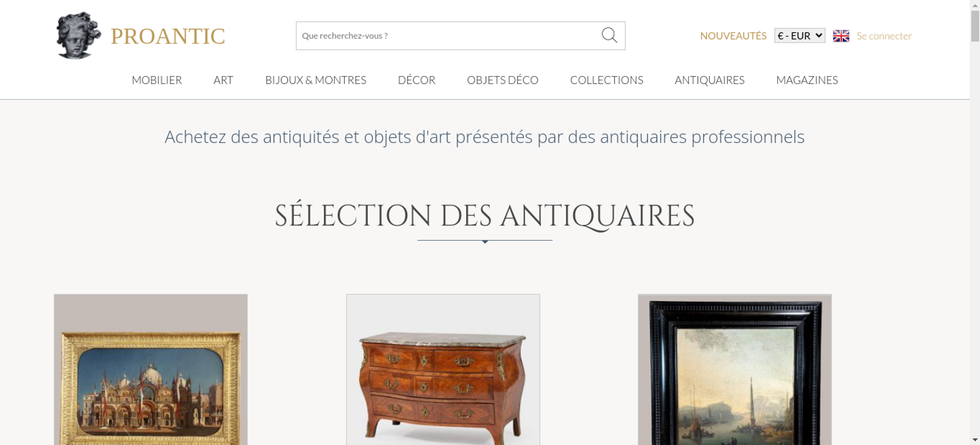The image size is (980, 445).
Task: Select the DÉCOR menu item
Action: (416, 80)
